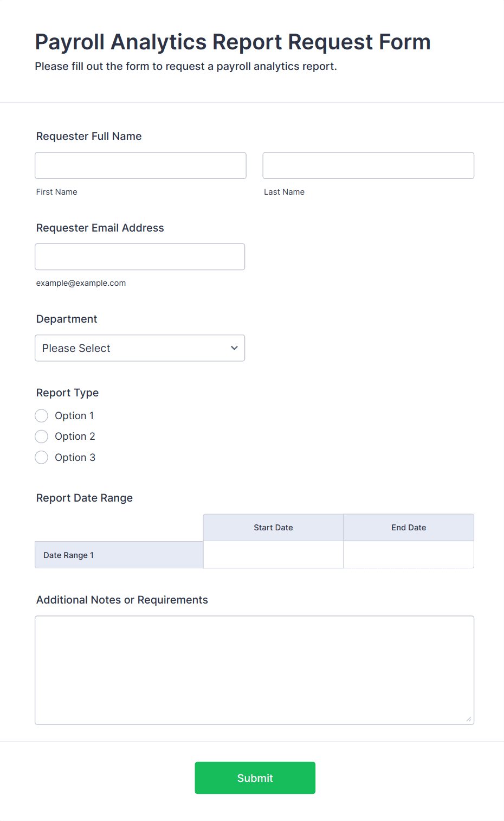The width and height of the screenshot is (504, 821).
Task: Click the End Date cell for Date Range 1
Action: [408, 555]
